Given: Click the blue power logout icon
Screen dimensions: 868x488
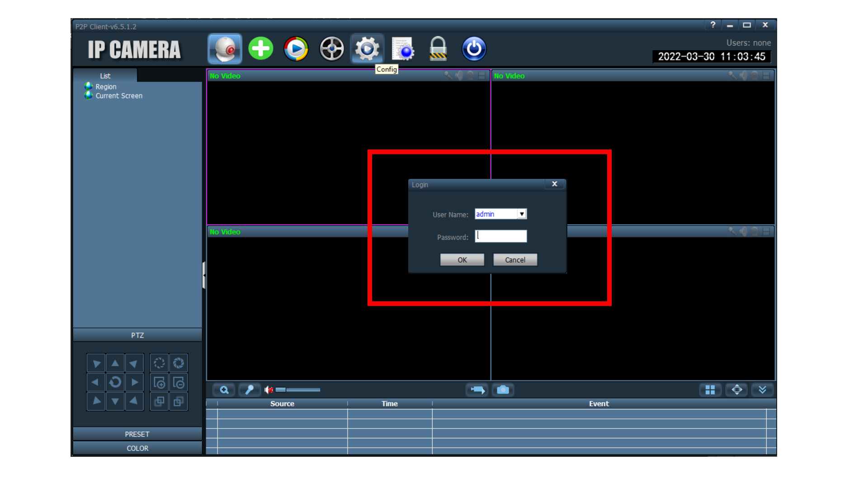Looking at the screenshot, I should (x=474, y=49).
